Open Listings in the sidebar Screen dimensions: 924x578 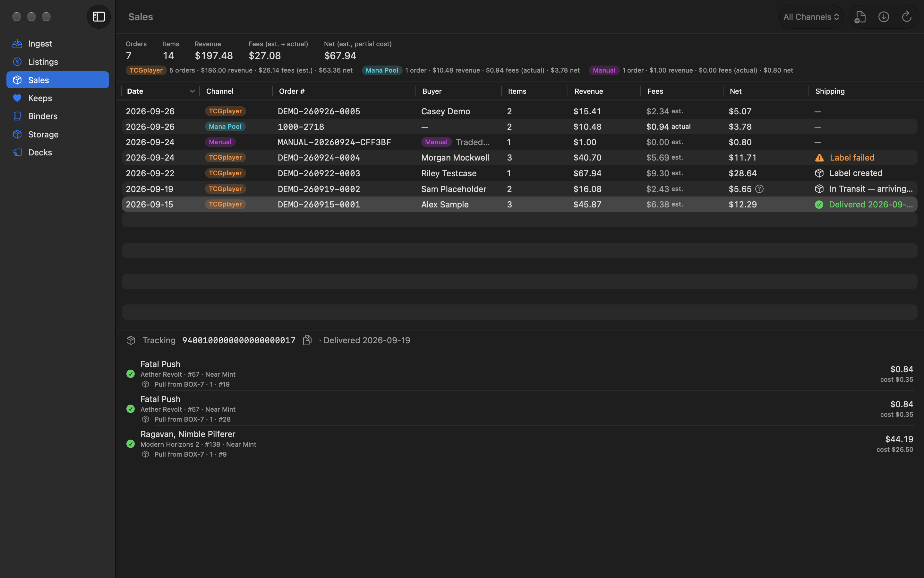58,62
